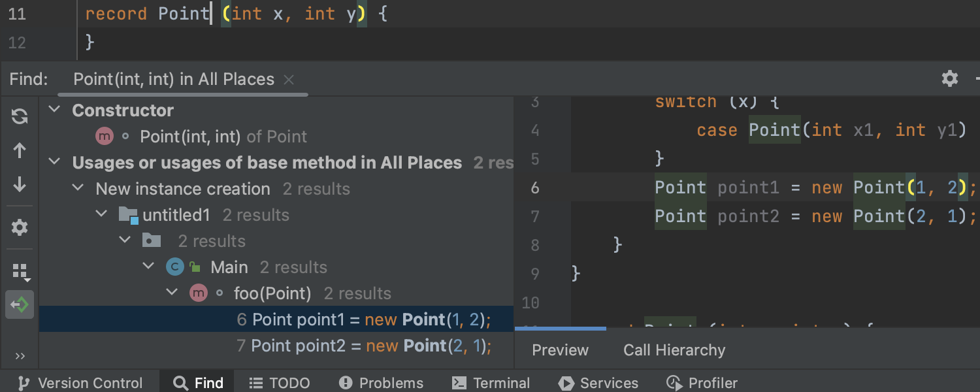
Task: Close the Point(int, int) in All Places tab
Action: point(289,80)
